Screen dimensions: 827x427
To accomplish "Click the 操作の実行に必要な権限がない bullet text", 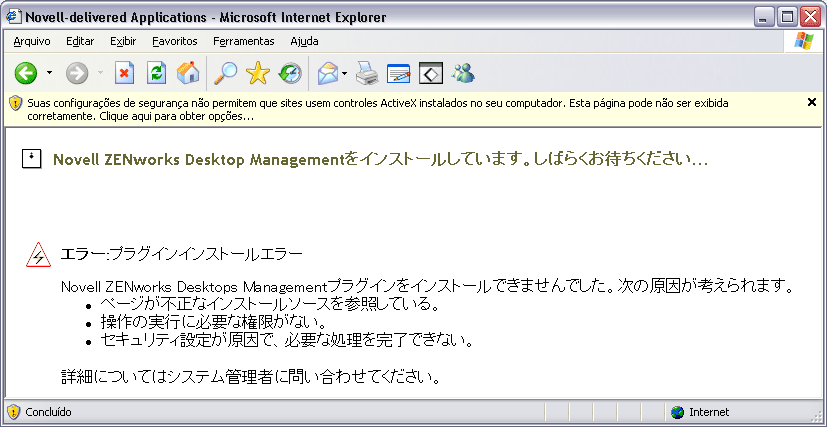I will tap(213, 322).
